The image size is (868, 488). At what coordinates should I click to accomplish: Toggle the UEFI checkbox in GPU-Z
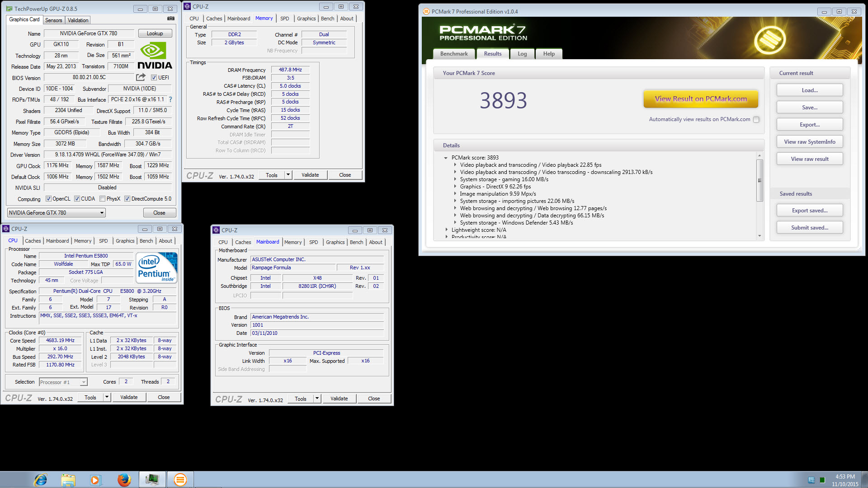tap(154, 78)
